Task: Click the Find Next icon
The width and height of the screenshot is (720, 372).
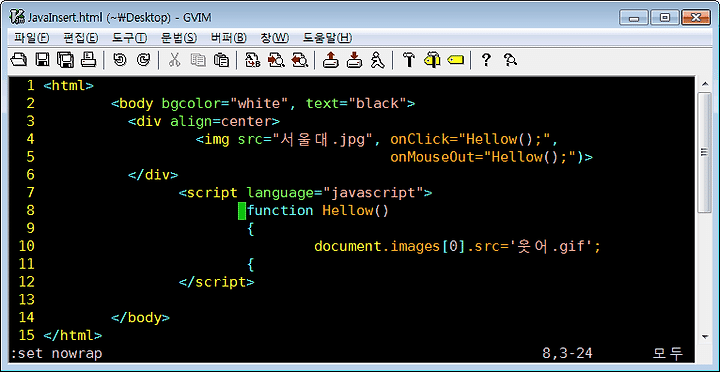Action: [276, 60]
